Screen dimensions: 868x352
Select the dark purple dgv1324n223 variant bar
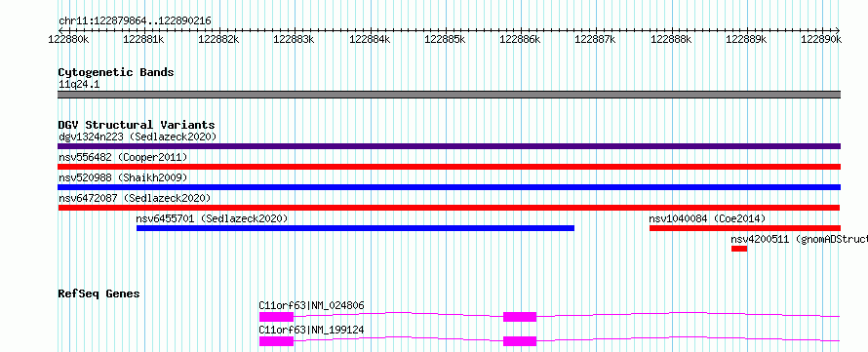[x=449, y=146]
